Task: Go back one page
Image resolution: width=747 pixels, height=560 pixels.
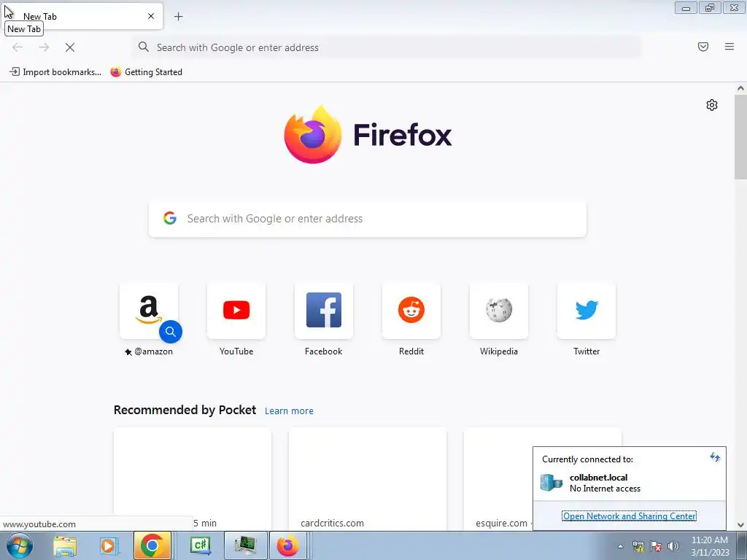Action: click(18, 47)
